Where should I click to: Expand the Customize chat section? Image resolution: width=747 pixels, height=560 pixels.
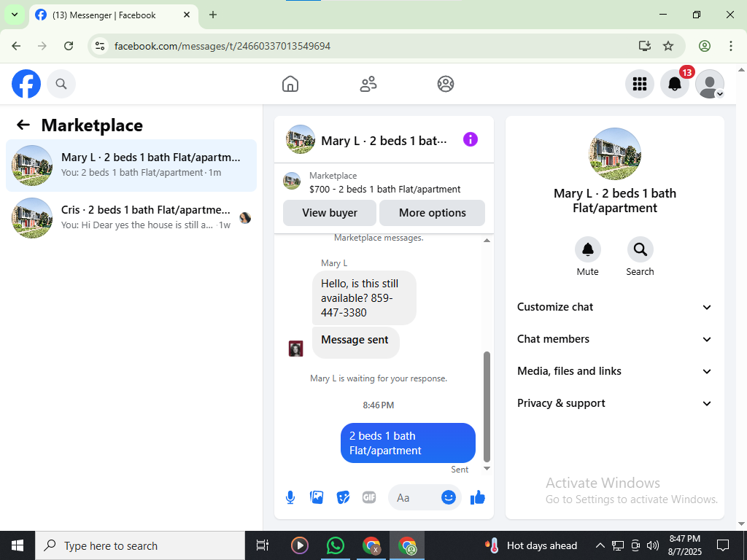pos(614,307)
